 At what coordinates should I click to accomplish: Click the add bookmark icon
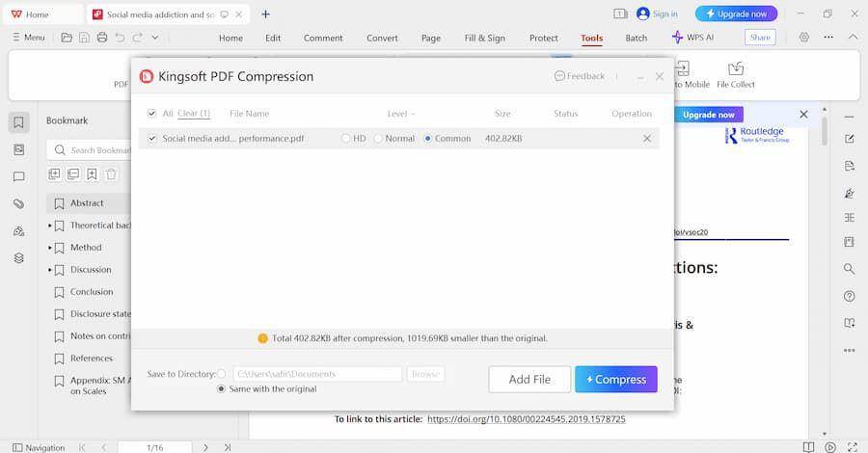pyautogui.click(x=92, y=174)
